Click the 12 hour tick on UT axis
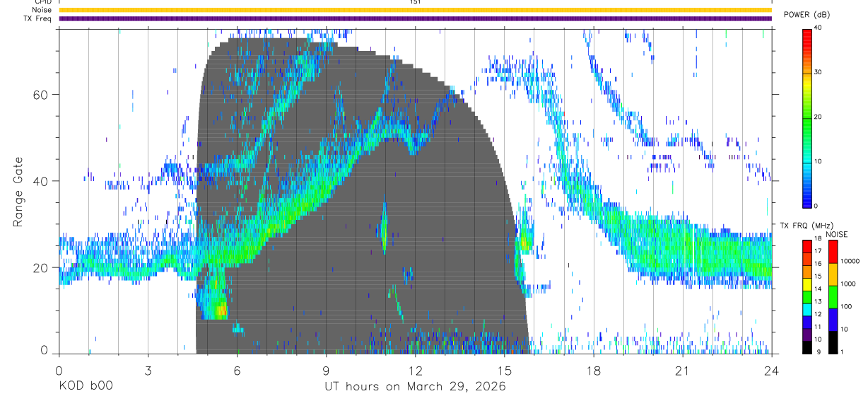This screenshot has height=401, width=868. point(415,371)
